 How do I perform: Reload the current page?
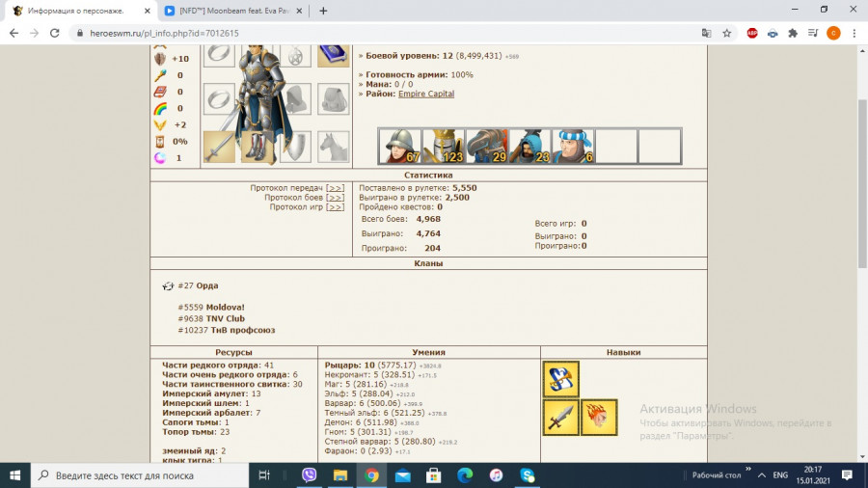tap(54, 33)
